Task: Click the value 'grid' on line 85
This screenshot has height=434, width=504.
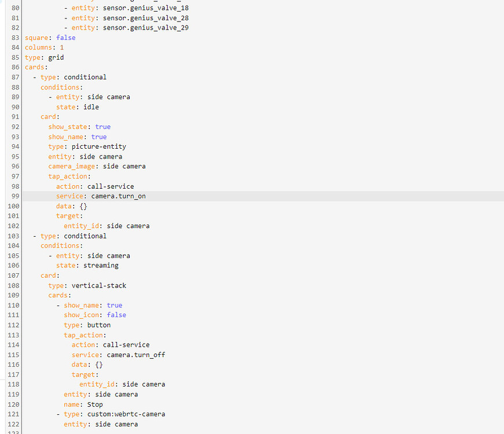Action: coord(56,57)
